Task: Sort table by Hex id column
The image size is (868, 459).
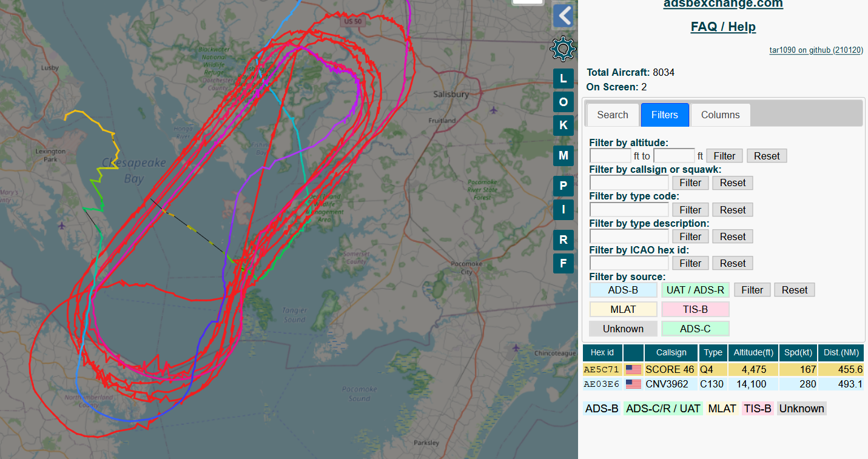Action: click(x=602, y=352)
